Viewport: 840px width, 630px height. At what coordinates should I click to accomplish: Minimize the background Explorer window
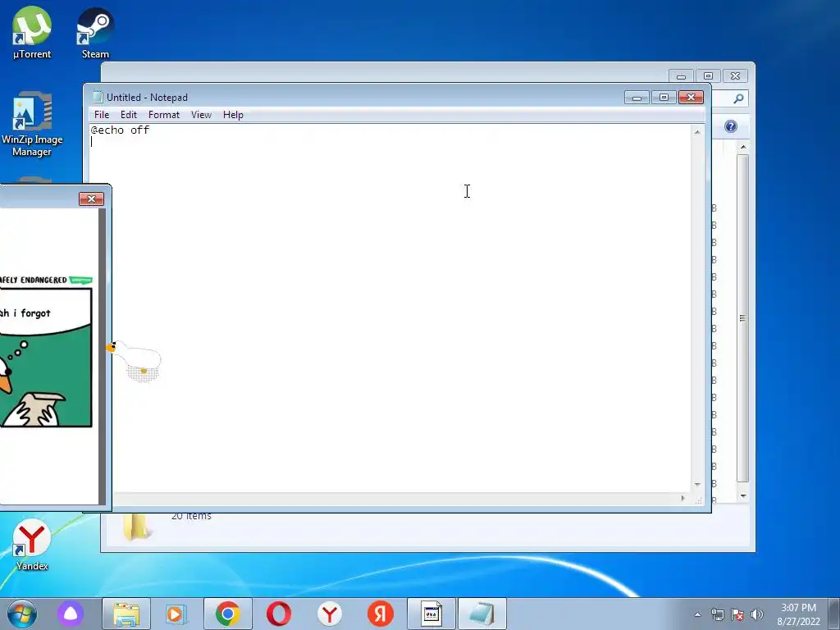coord(681,76)
